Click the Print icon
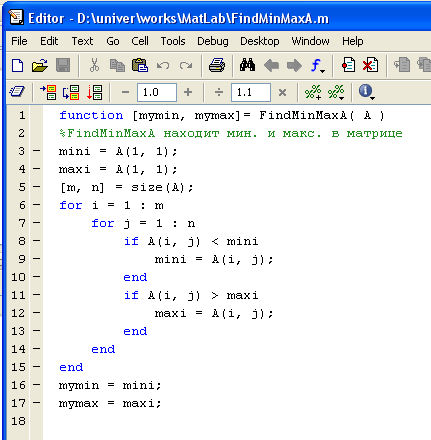 pos(217,65)
